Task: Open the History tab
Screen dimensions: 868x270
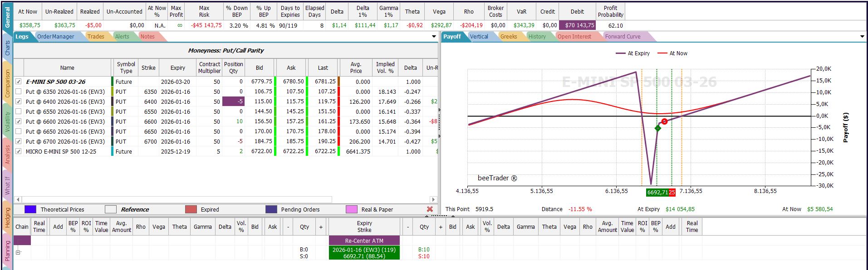Action: (537, 37)
